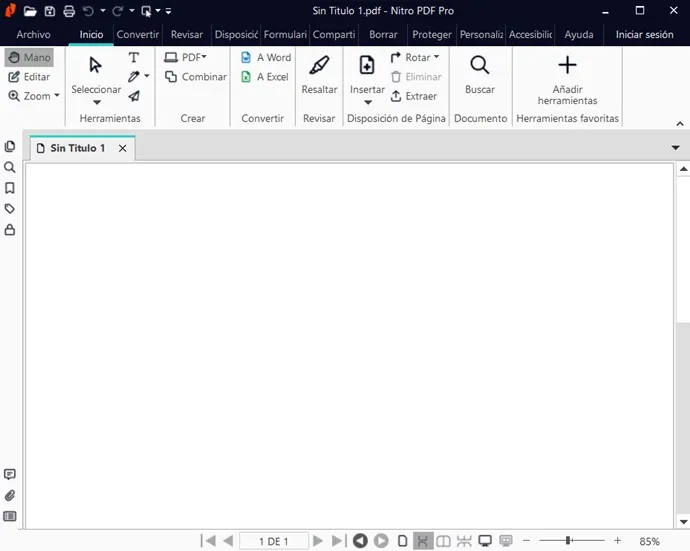Screen dimensions: 690x551
Task: Click the Buscar magnifier tool
Action: click(480, 74)
